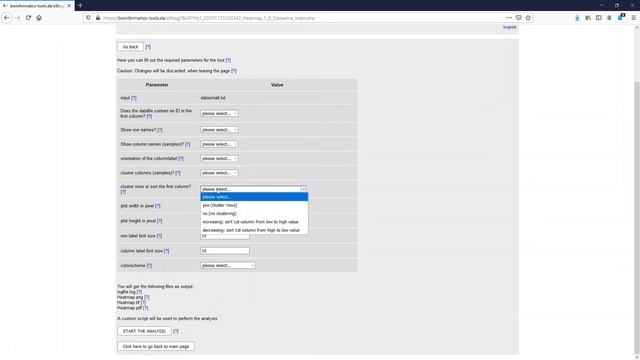Choose decreasing sort high to low
This screenshot has height=360, width=640.
pos(254,230)
